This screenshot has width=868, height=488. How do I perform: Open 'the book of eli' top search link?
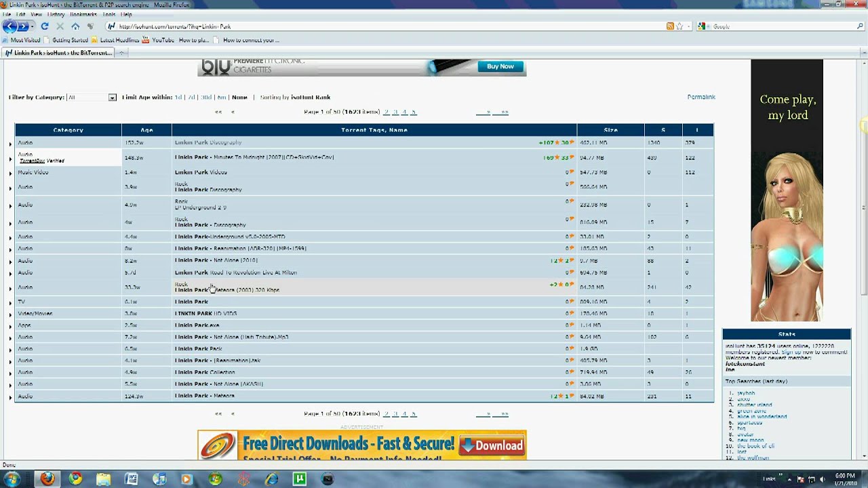[755, 446]
